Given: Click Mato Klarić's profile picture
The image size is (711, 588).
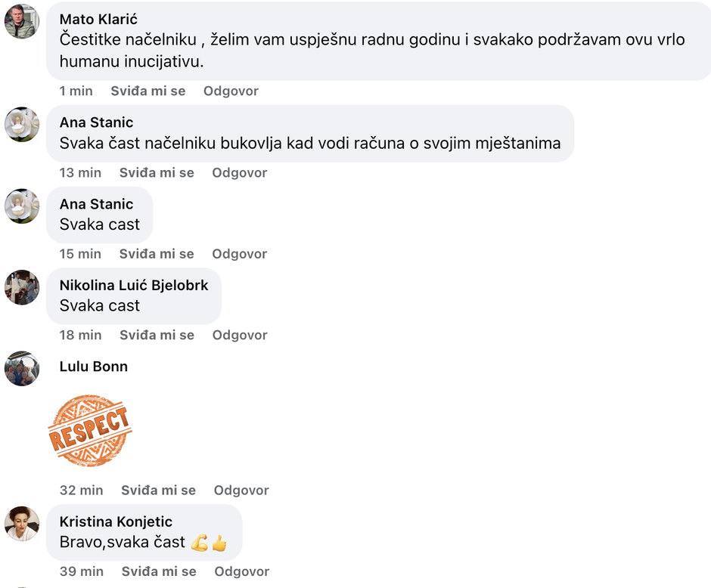Looking at the screenshot, I should point(22,21).
